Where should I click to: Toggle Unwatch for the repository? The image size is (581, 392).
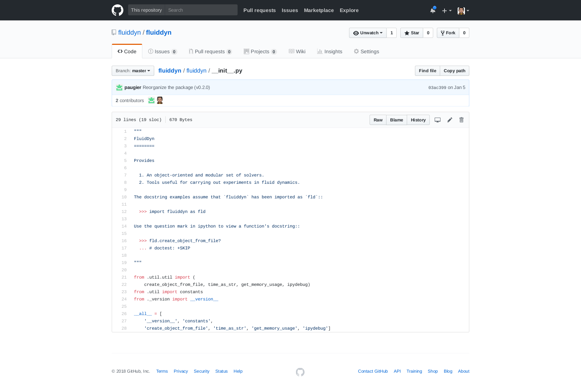click(368, 33)
